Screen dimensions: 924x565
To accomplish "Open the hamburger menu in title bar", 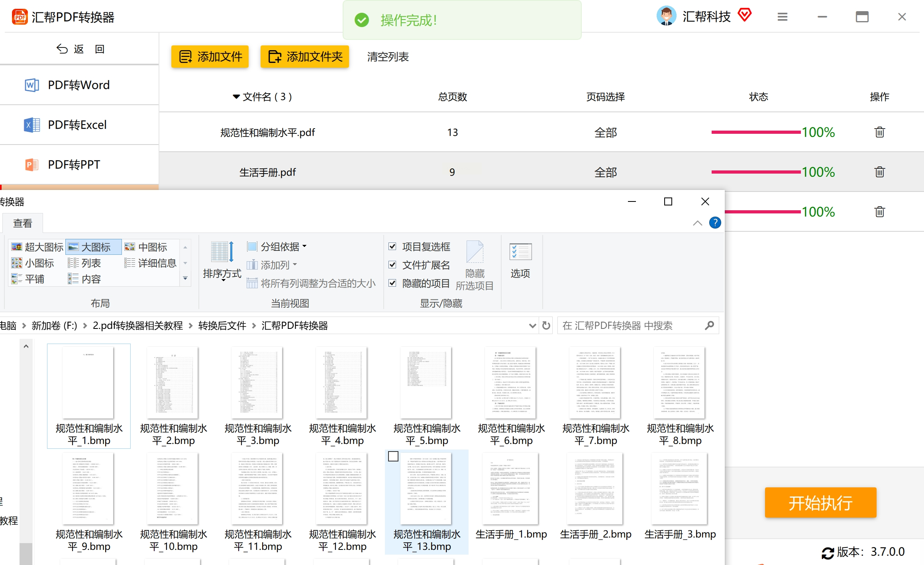I will coord(782,17).
